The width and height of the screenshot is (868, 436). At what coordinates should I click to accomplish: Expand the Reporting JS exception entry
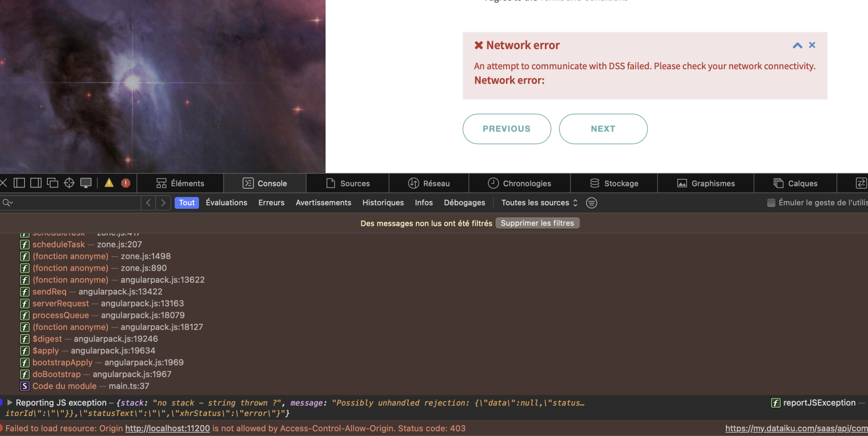[10, 402]
